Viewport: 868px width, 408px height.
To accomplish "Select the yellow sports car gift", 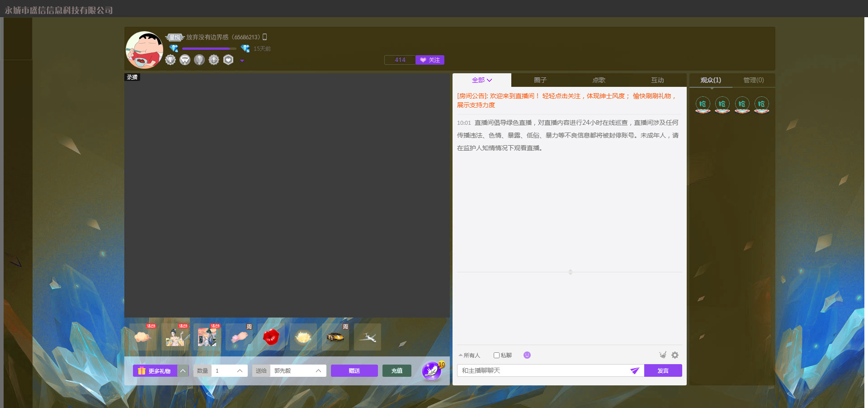I will click(x=335, y=337).
